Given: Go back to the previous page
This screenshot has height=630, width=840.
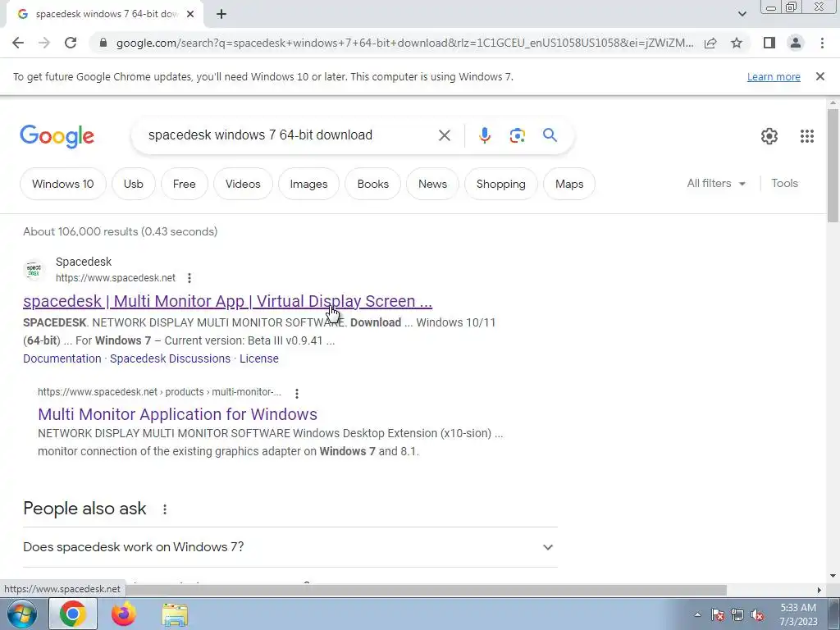Looking at the screenshot, I should click(x=18, y=43).
